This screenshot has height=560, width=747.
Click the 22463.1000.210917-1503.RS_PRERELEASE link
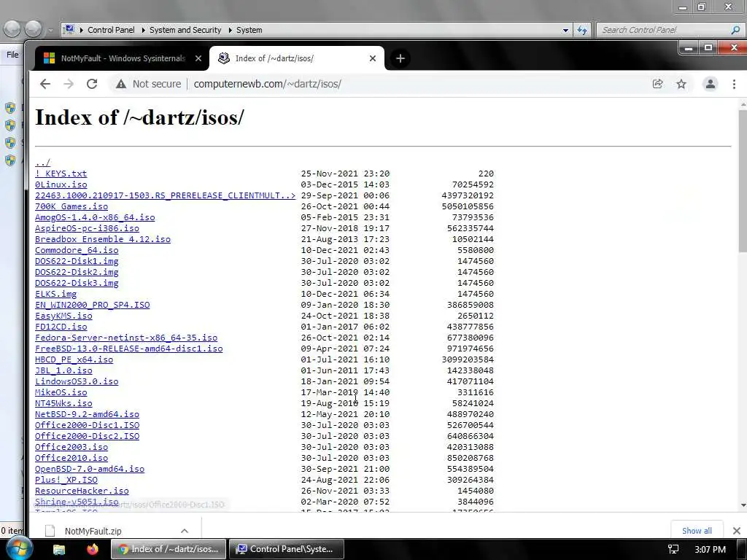point(165,195)
